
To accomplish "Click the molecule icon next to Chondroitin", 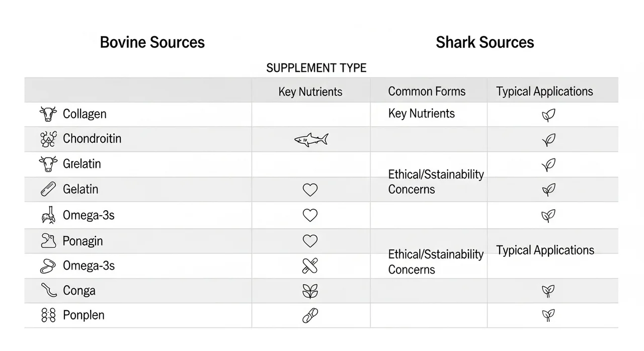I will tap(48, 139).
